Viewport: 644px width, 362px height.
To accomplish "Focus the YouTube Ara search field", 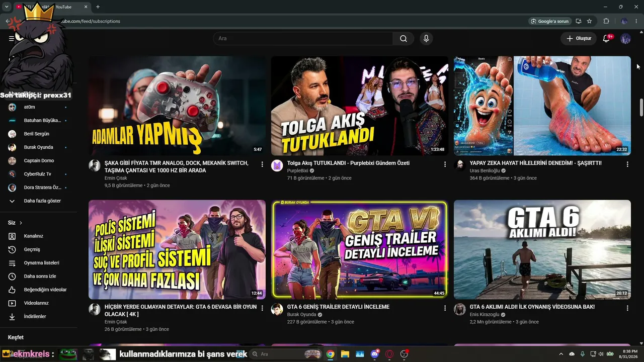I will (303, 39).
